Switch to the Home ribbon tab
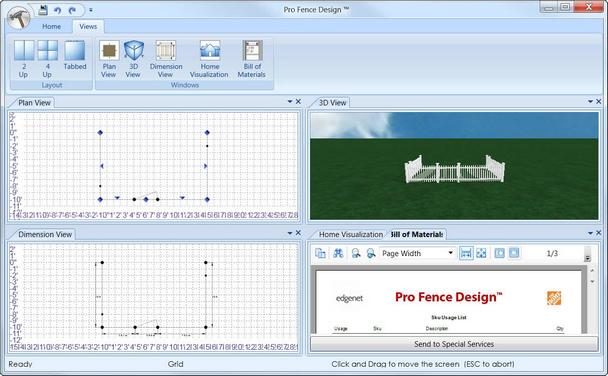The image size is (608, 376). coord(52,26)
